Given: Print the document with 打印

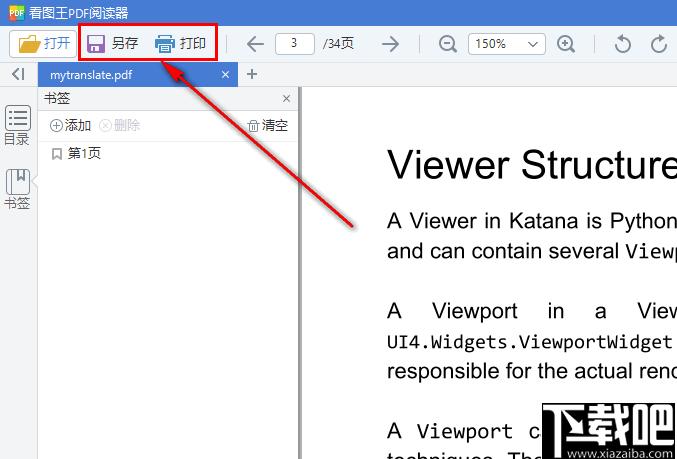Looking at the screenshot, I should click(180, 44).
